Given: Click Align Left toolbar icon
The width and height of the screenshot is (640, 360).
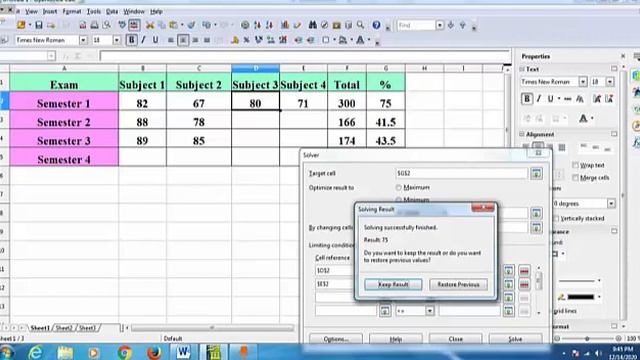Looking at the screenshot, I should [x=171, y=40].
